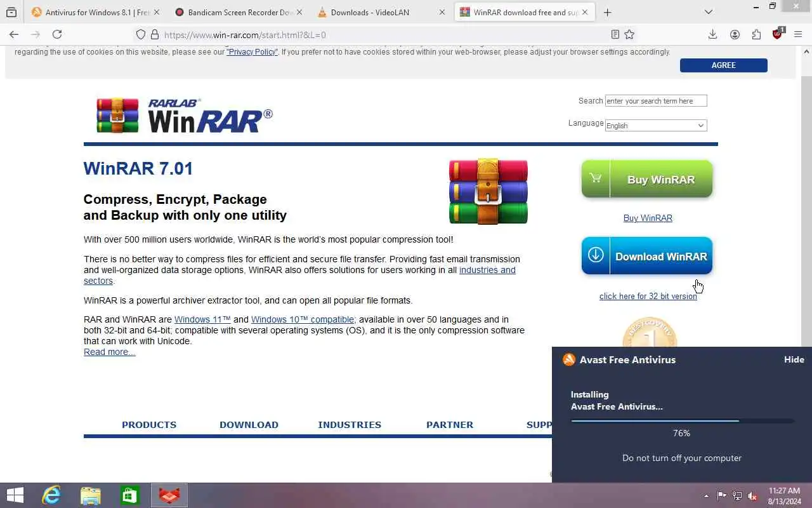Open File Explorer from the taskbar
Image resolution: width=812 pixels, height=508 pixels.
[x=91, y=495]
